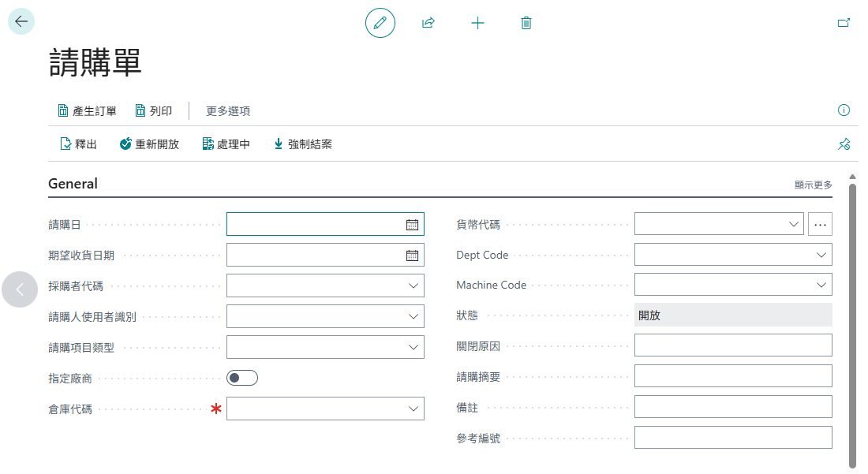This screenshot has width=868, height=474.
Task: Click 產生訂單 in the action bar
Action: click(x=88, y=111)
